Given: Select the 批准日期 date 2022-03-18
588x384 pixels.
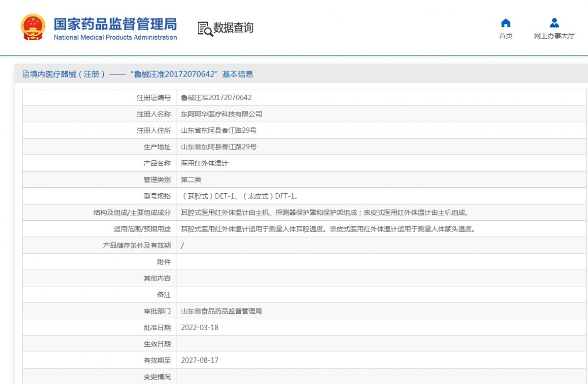Looking at the screenshot, I should click(202, 327).
